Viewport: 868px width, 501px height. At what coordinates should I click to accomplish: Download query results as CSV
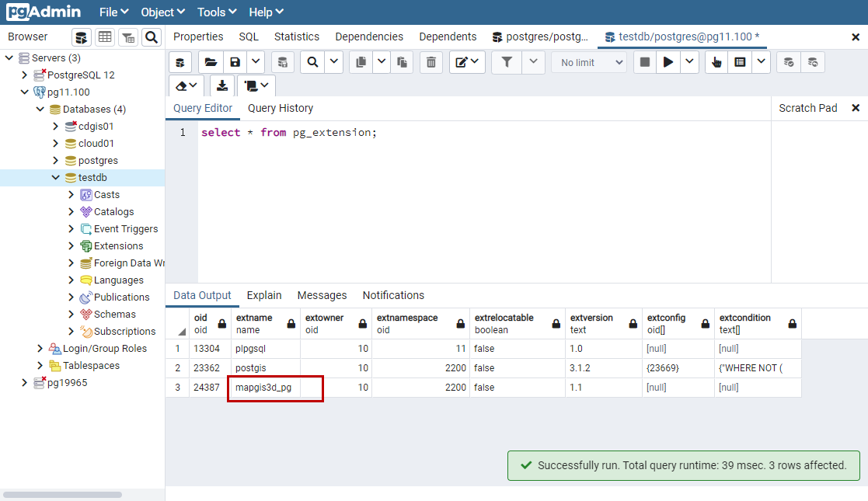pyautogui.click(x=221, y=85)
